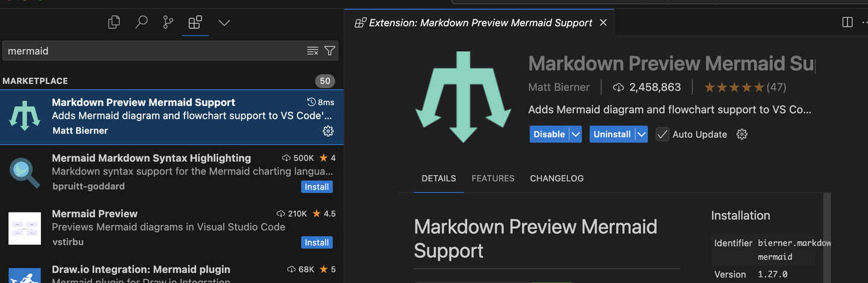
Task: Switch to the CHANGELOG tab
Action: click(x=556, y=179)
